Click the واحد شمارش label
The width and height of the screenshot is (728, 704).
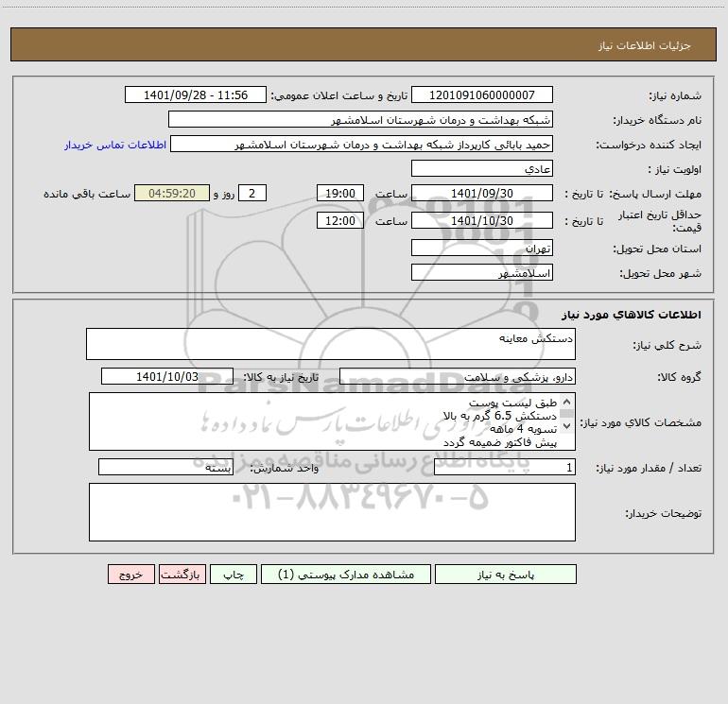pyautogui.click(x=285, y=469)
